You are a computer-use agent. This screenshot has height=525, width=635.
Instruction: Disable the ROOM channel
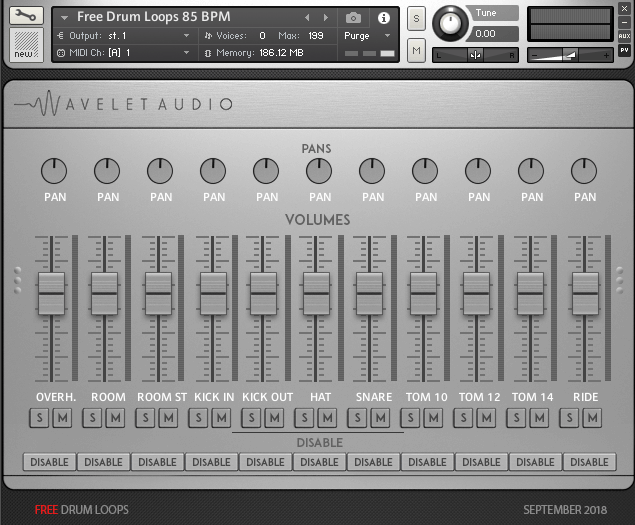tap(103, 462)
